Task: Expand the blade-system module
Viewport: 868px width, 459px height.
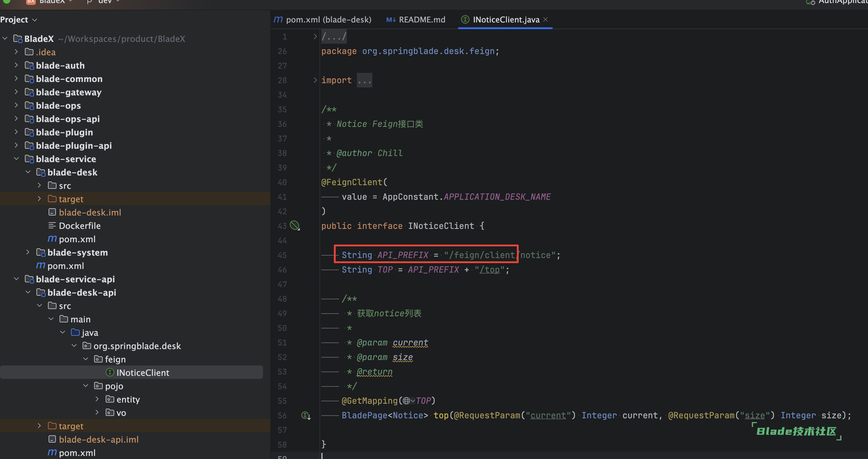Action: pos(28,252)
